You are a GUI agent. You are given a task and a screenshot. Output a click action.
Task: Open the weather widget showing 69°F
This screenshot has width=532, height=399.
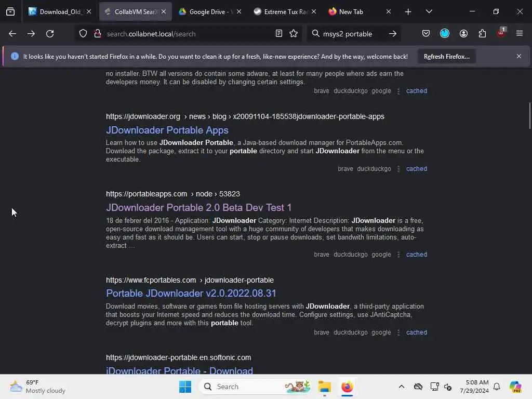[x=37, y=387]
